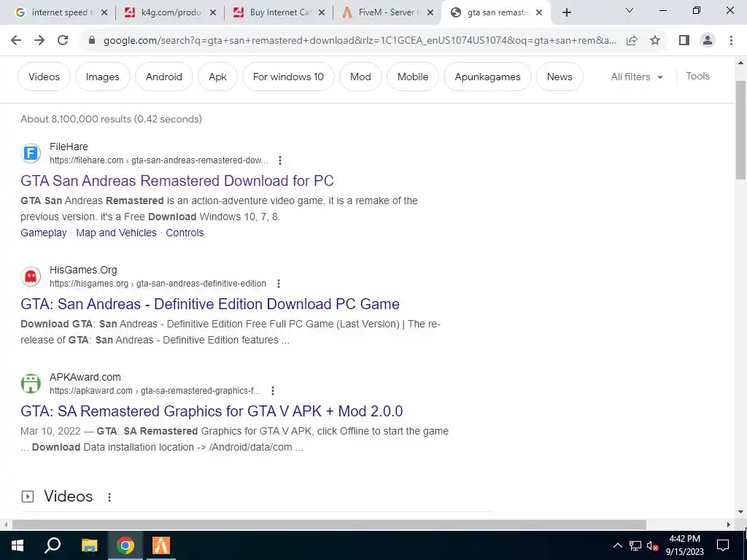Open 'GTA San Andreas Remastered Download for PC'
The image size is (747, 560).
(x=177, y=181)
